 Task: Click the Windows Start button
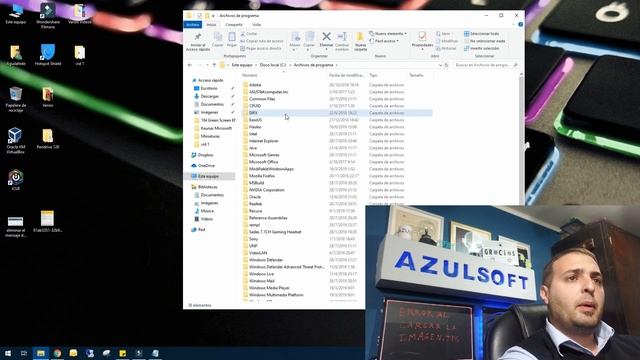tap(8, 353)
